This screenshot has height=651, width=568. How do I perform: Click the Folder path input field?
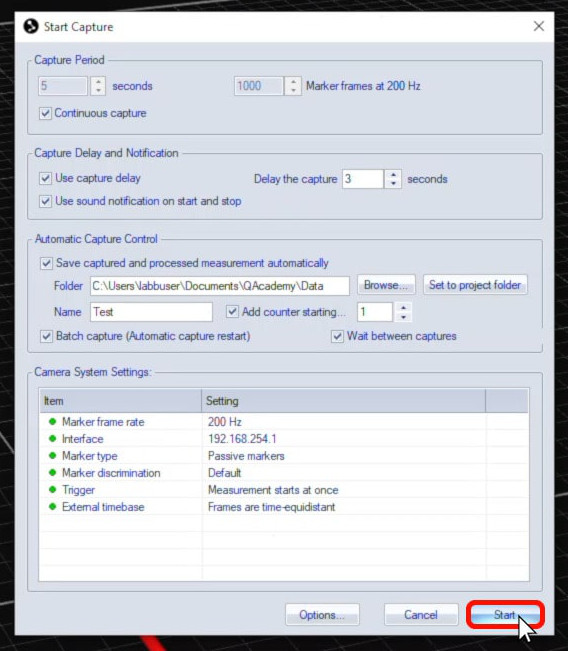220,286
